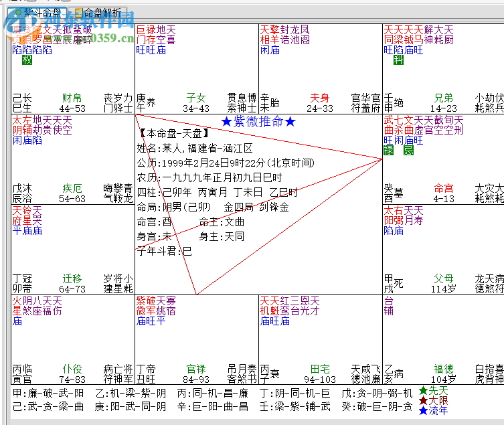Click the blue star right of 紫微推命
The height and width of the screenshot is (425, 504).
(x=290, y=122)
